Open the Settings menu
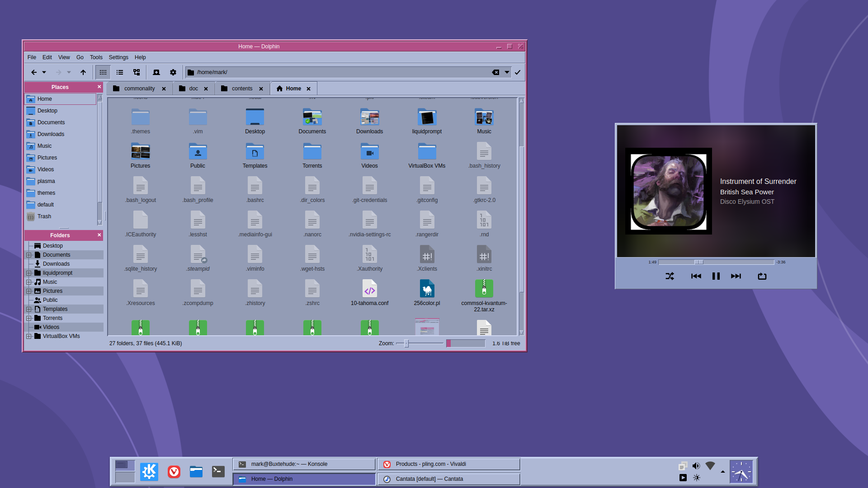Image resolution: width=868 pixels, height=488 pixels. (x=118, y=57)
